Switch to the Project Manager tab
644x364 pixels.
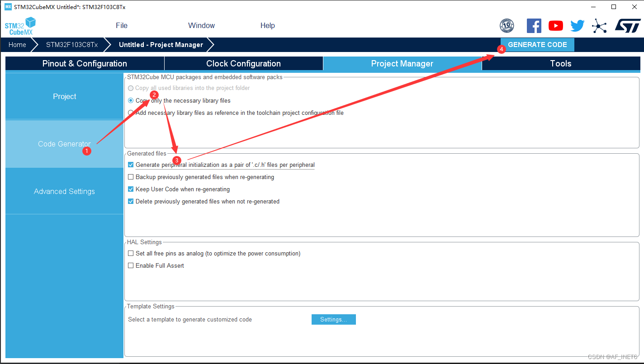coord(402,63)
